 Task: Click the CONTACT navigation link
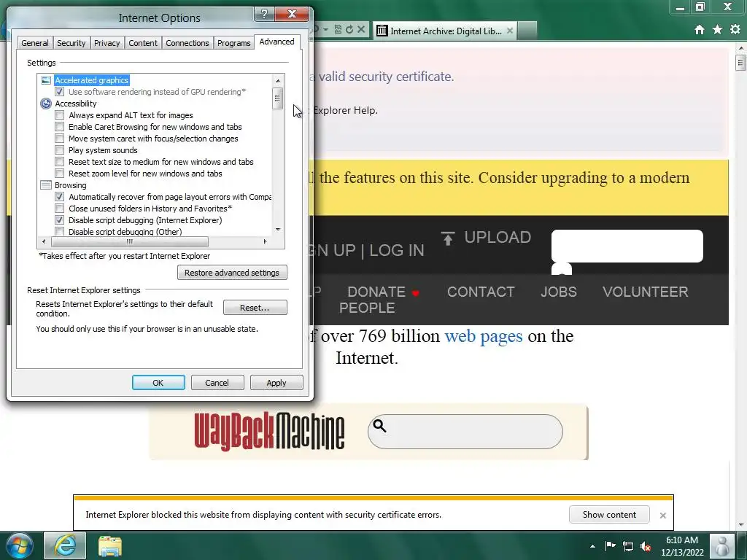click(x=481, y=292)
